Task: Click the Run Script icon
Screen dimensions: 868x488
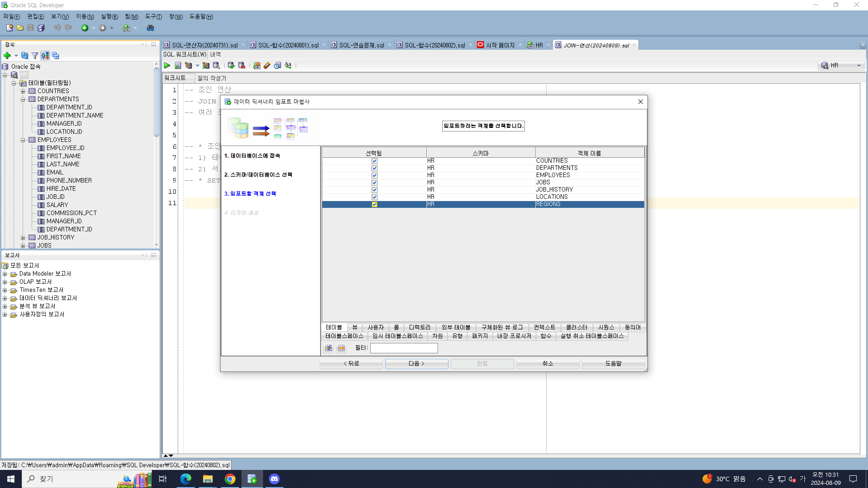Action: [178, 66]
